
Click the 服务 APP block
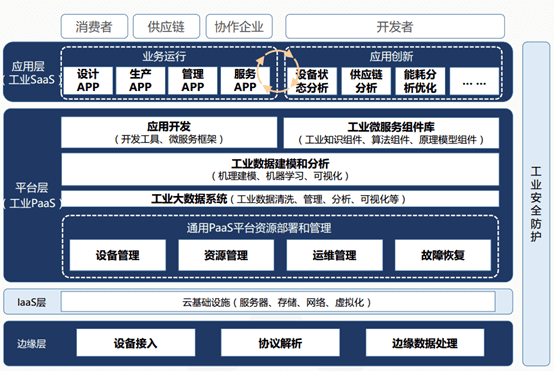[x=245, y=81]
